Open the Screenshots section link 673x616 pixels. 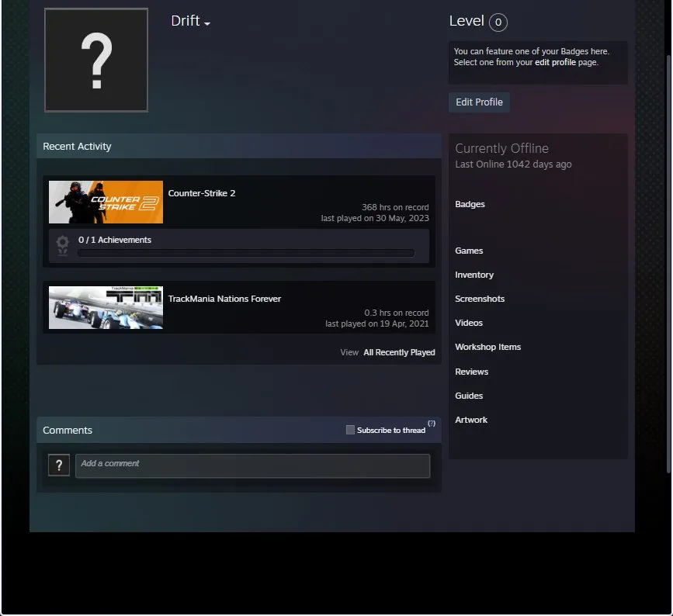pyautogui.click(x=480, y=299)
